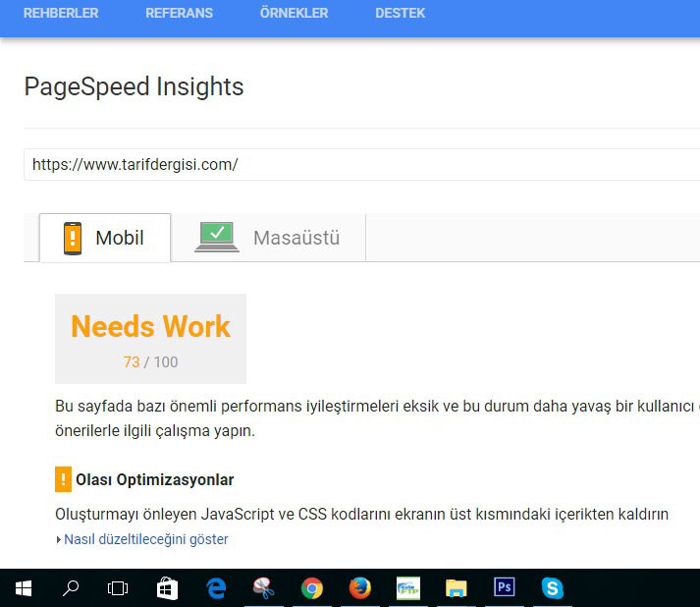700x607 pixels.
Task: Open Task View in taskbar
Action: (118, 588)
